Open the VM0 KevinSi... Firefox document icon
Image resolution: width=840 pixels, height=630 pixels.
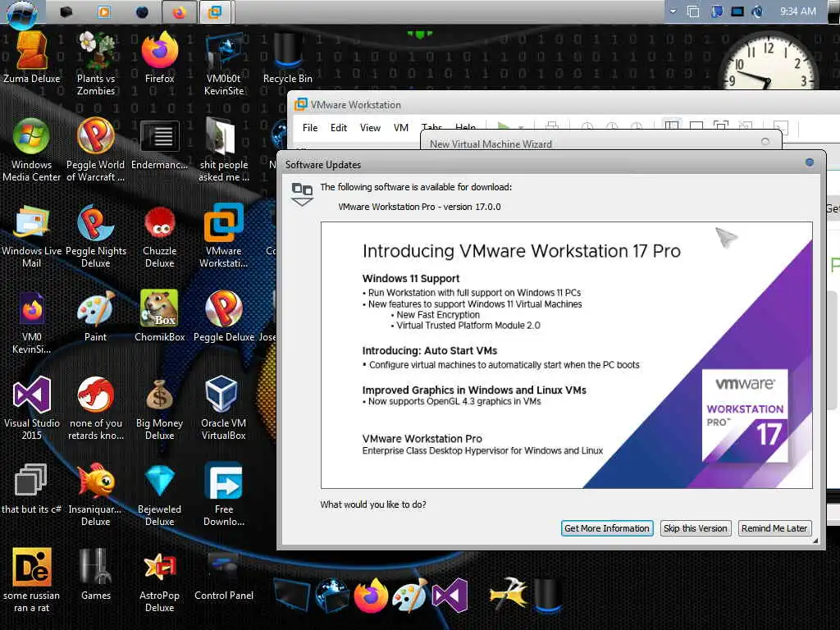coord(32,322)
